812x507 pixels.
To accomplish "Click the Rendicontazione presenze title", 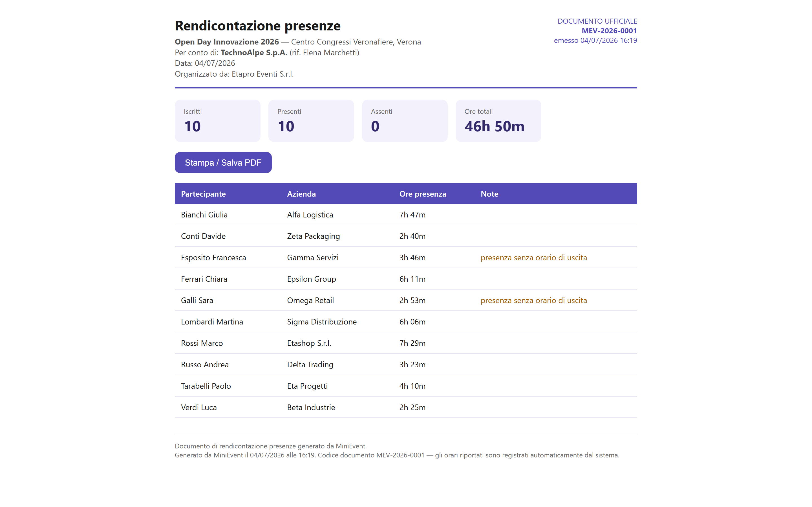I will 258,25.
